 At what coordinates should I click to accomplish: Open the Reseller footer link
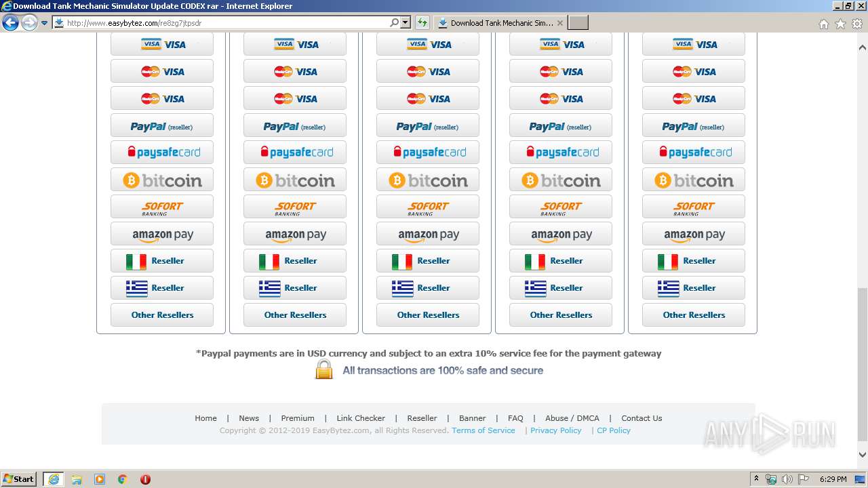pos(422,418)
